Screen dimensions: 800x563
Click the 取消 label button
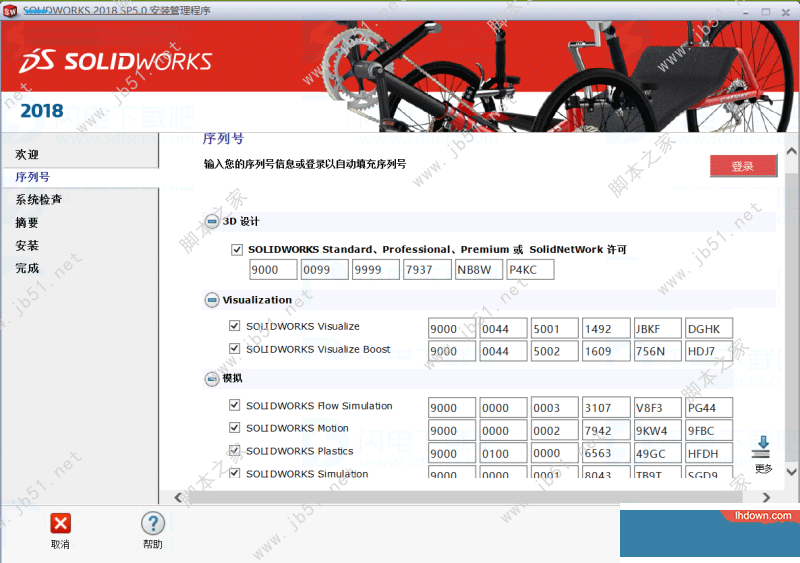(60, 545)
